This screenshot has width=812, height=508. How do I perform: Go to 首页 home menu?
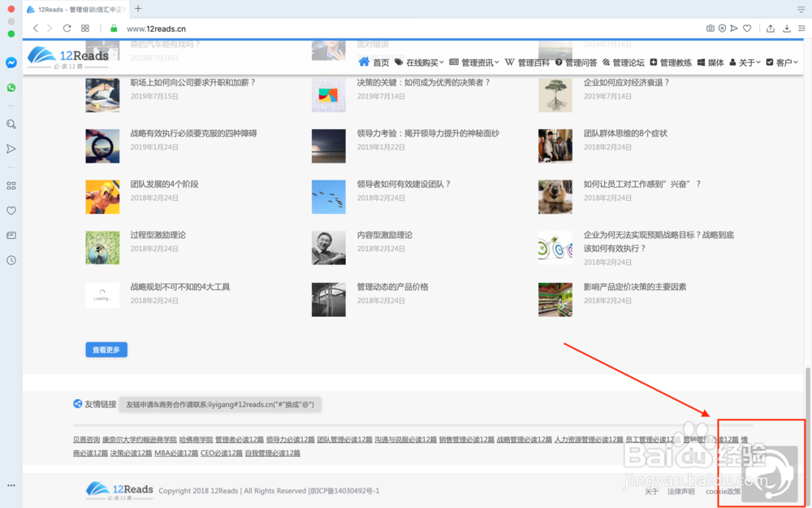click(374, 63)
